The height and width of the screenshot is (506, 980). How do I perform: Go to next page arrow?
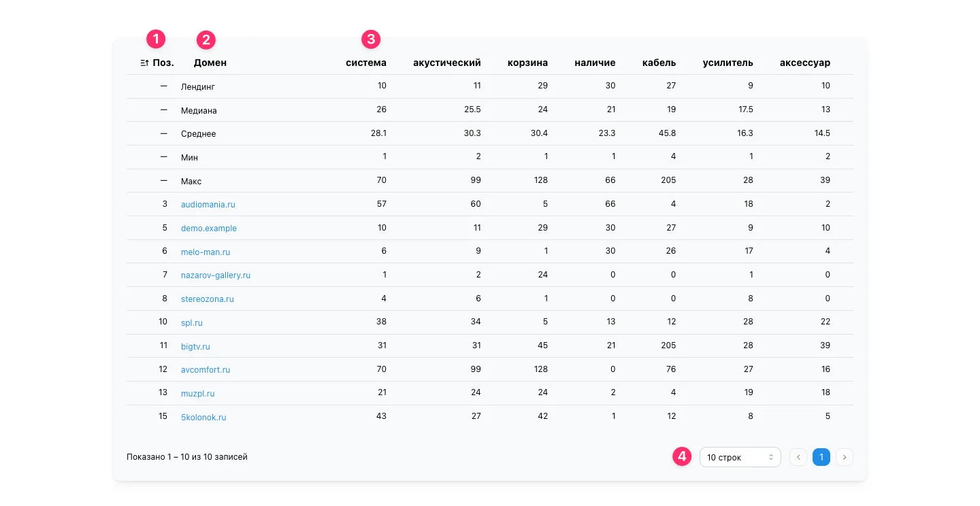pyautogui.click(x=845, y=457)
